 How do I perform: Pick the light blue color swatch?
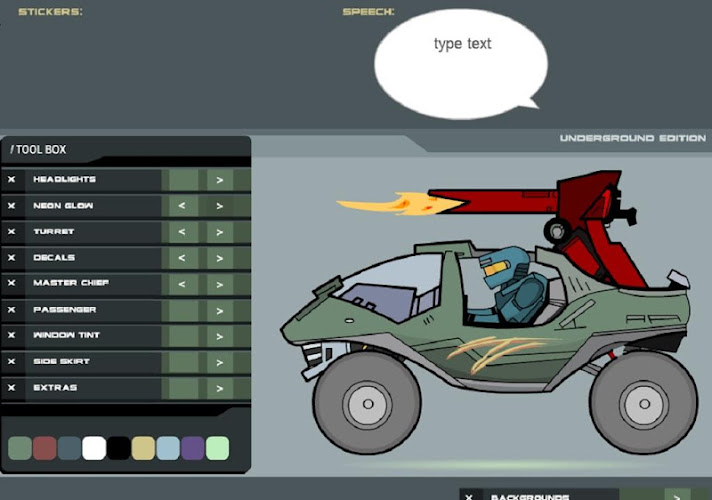point(168,448)
